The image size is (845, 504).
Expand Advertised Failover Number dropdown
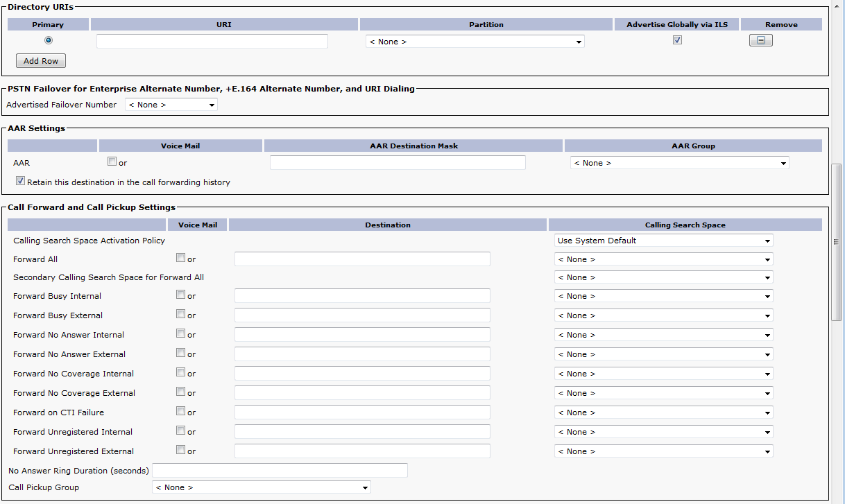coord(171,105)
